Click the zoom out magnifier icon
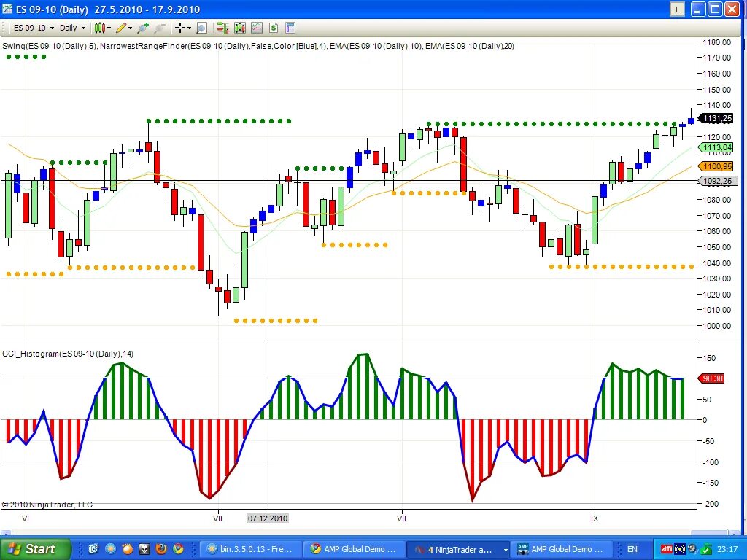 [160, 28]
